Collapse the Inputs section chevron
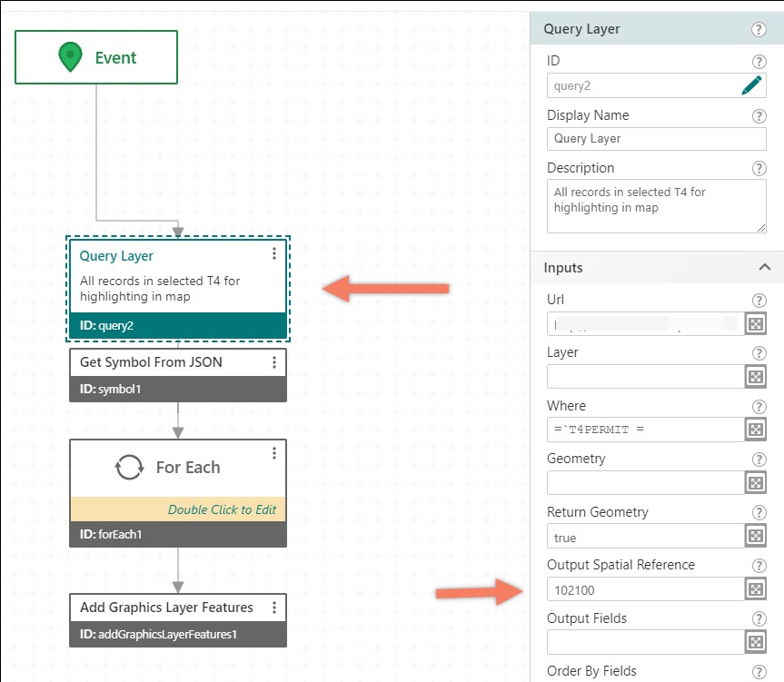The image size is (784, 682). 765,267
